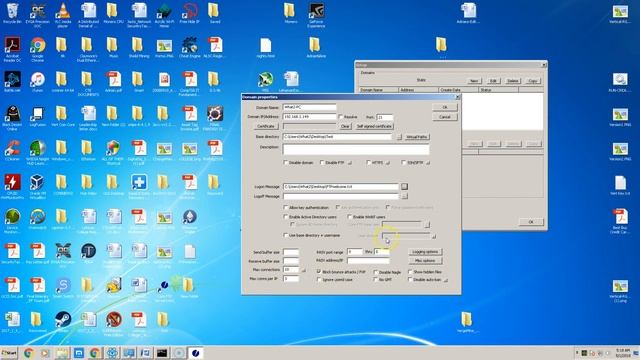Enable Disable auto-ban checkbox
This screenshot has width=640, height=360.
tap(410, 280)
